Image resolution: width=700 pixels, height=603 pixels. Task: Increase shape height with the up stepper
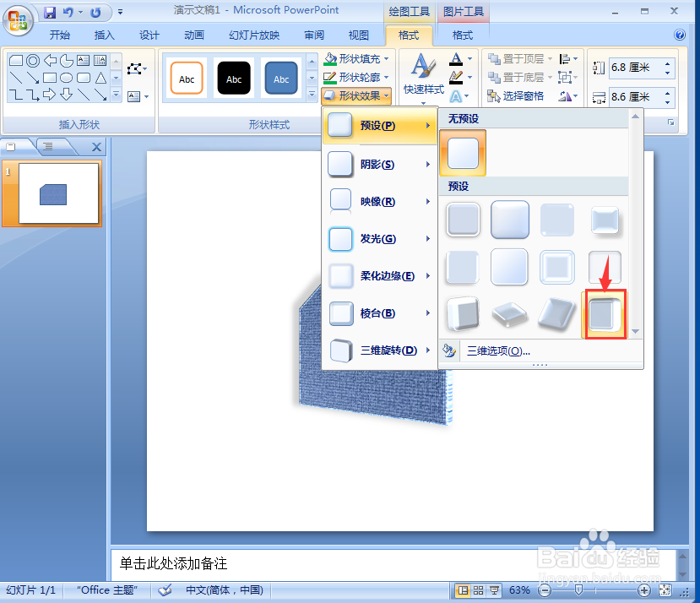click(667, 63)
